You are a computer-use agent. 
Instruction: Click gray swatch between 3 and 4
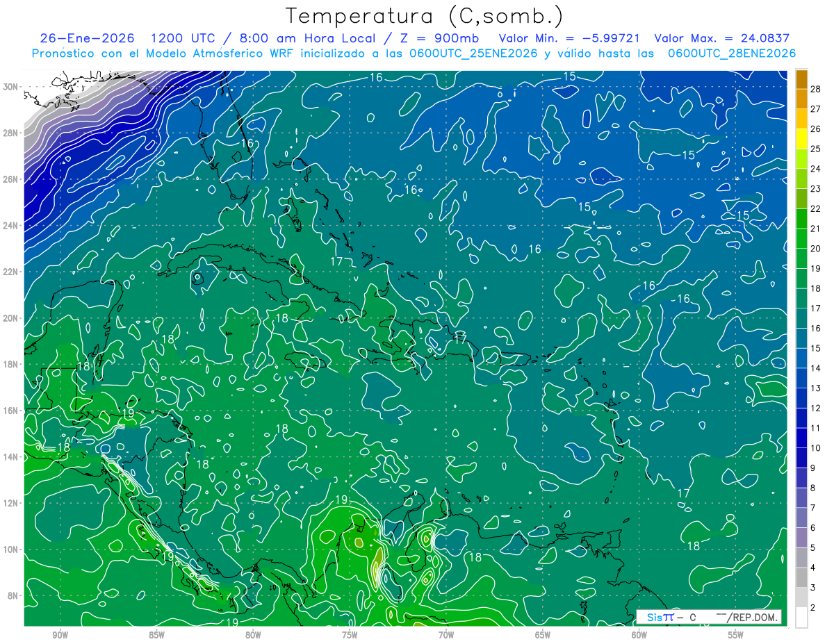point(802,578)
